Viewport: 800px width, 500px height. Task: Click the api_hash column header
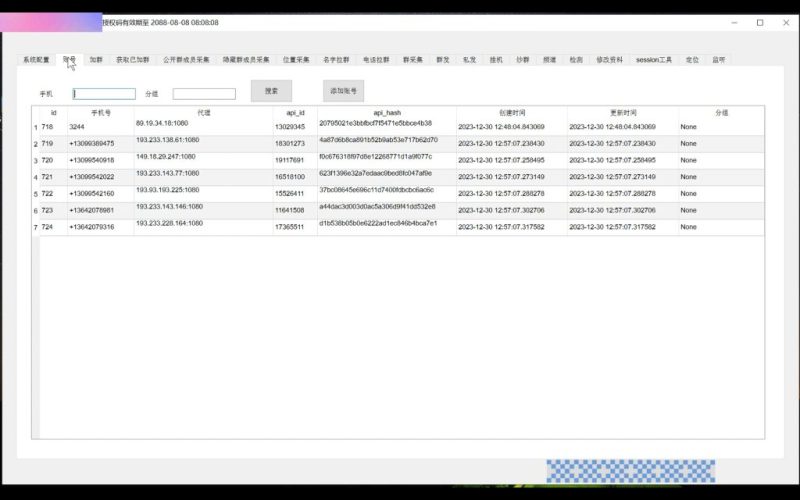387,113
